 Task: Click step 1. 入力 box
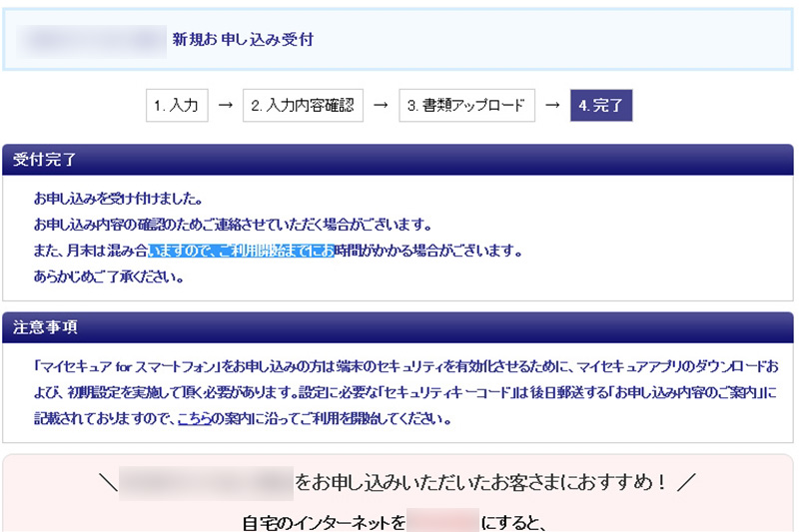click(177, 106)
